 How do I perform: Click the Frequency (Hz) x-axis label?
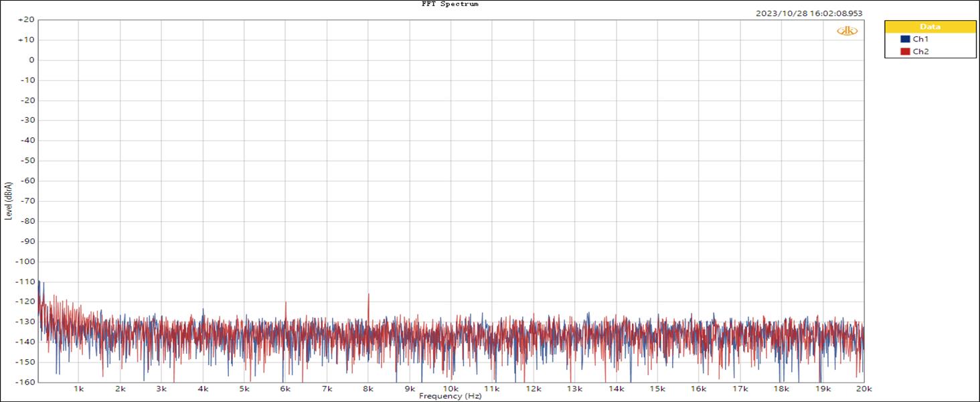(x=450, y=396)
